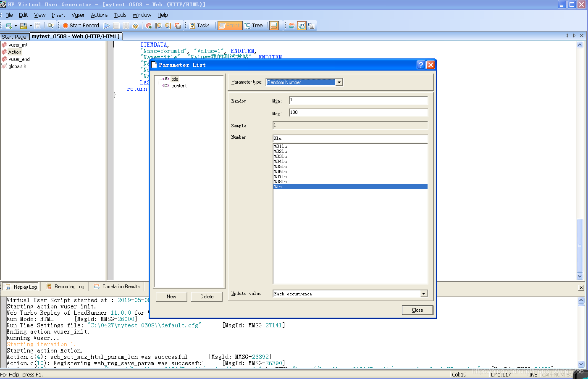Choose the %05lu number format
The image size is (588, 379).
tap(350, 166)
